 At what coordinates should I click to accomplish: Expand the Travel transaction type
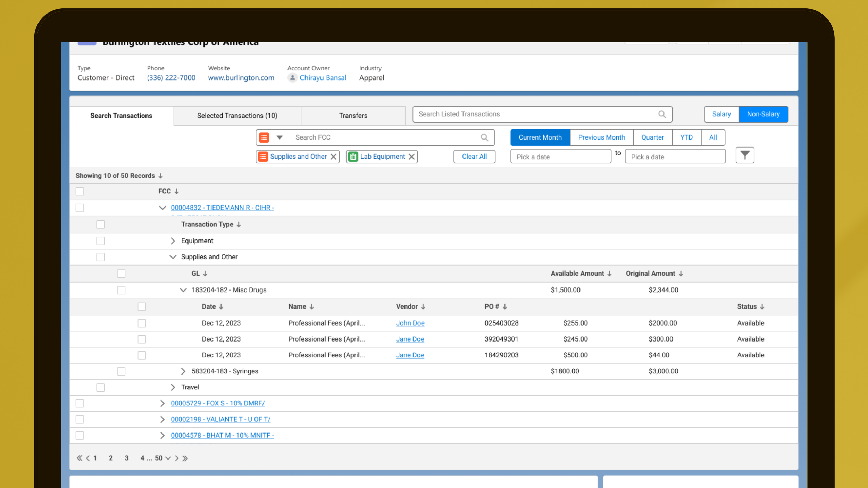(x=173, y=387)
